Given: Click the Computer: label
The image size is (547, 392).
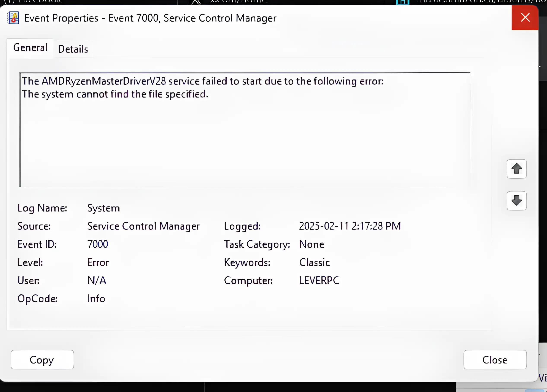Looking at the screenshot, I should pos(248,281).
